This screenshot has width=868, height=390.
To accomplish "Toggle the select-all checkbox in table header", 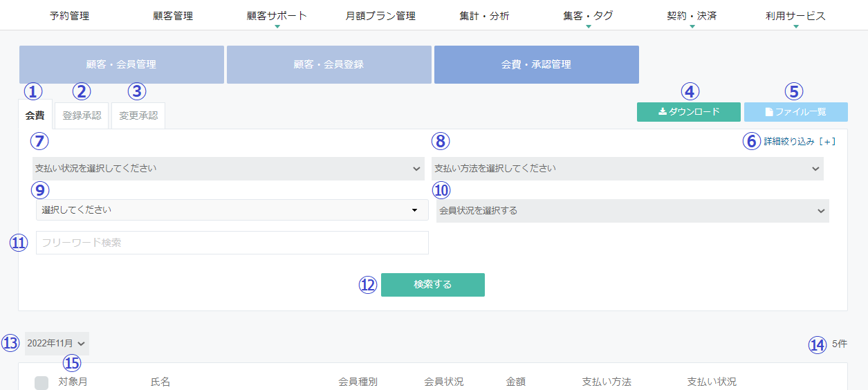I will [x=41, y=383].
